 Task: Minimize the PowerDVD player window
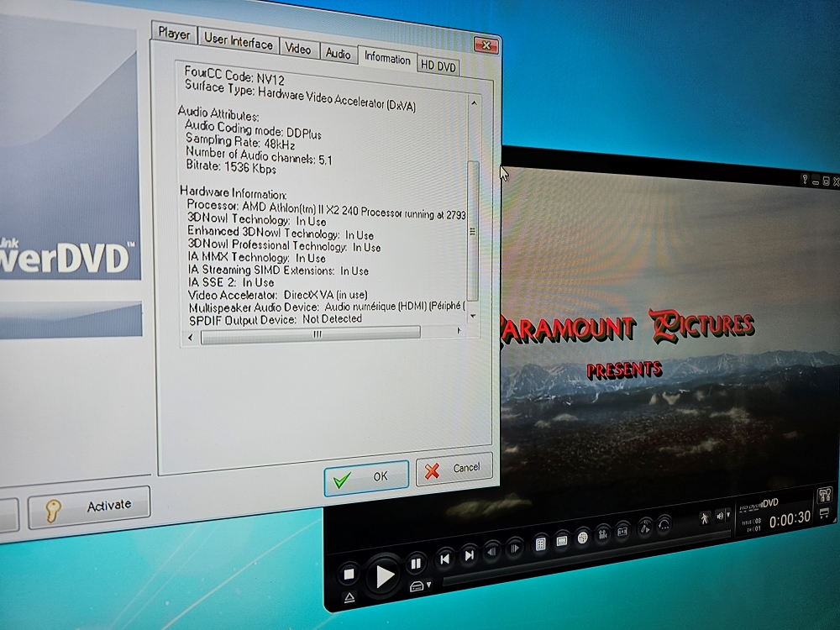816,181
